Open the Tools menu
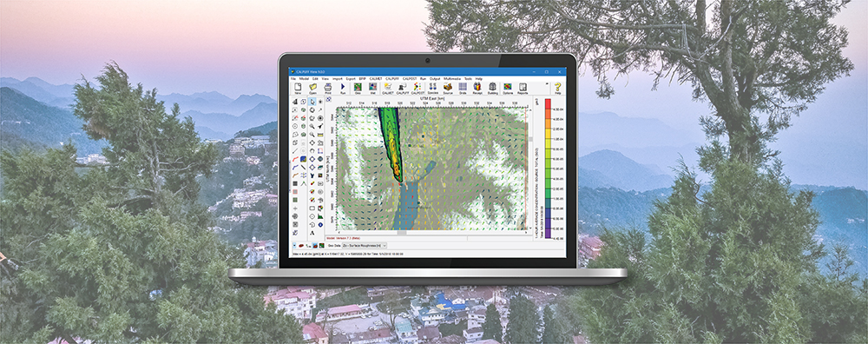This screenshot has height=344, width=868. (469, 79)
